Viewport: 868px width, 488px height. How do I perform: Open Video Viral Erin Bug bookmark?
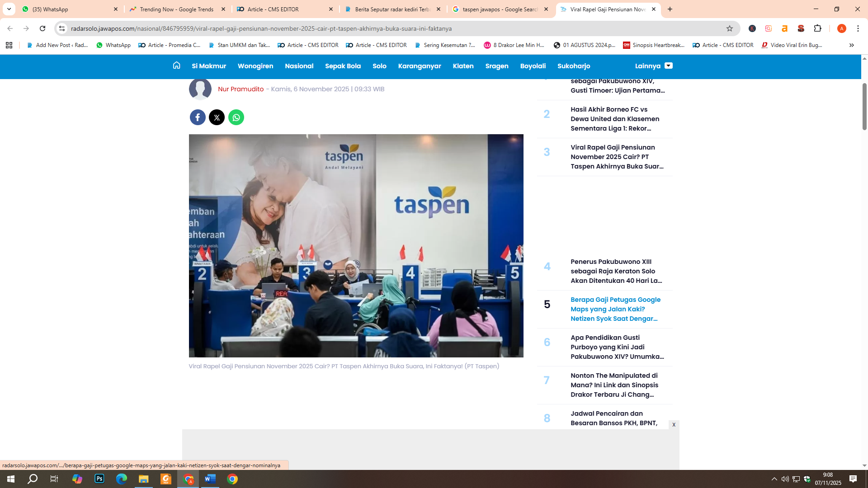[x=792, y=45]
